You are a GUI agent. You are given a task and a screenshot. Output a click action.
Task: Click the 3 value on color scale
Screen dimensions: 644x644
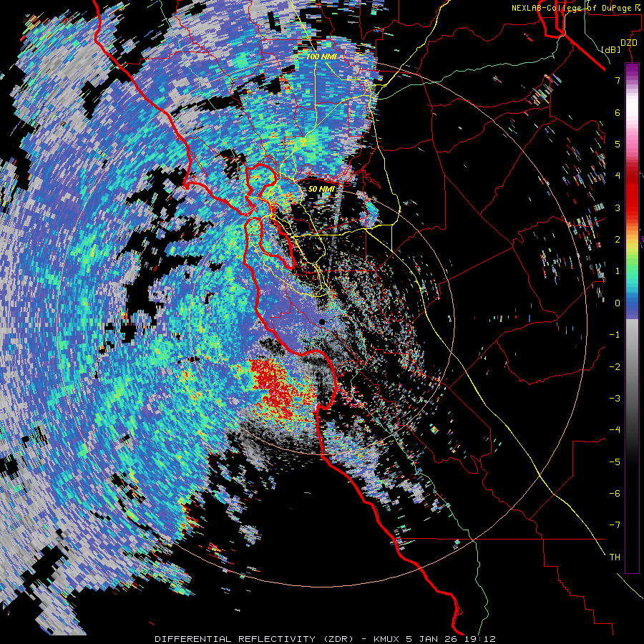tap(618, 208)
